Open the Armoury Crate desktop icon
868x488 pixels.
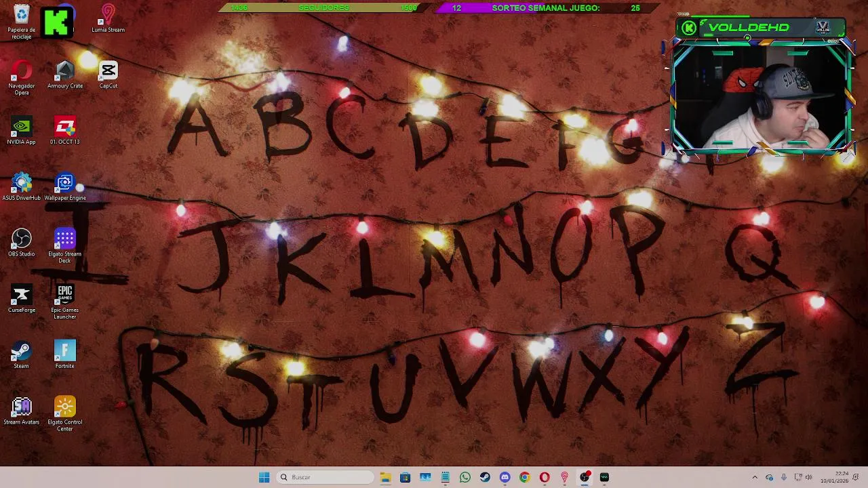[x=65, y=75]
